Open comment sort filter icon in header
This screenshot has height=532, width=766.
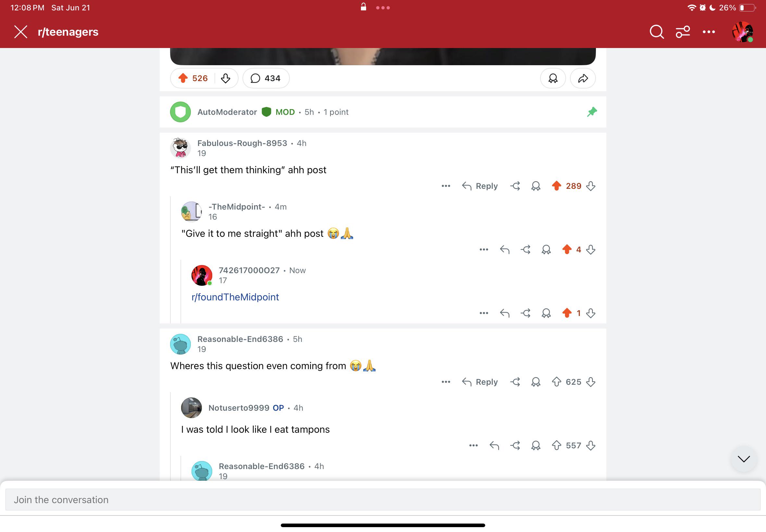683,32
